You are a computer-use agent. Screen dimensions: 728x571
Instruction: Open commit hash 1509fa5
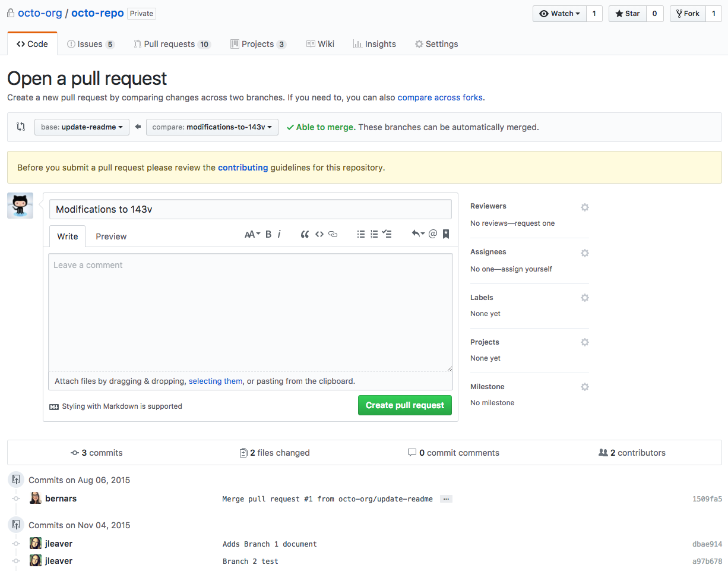point(707,499)
